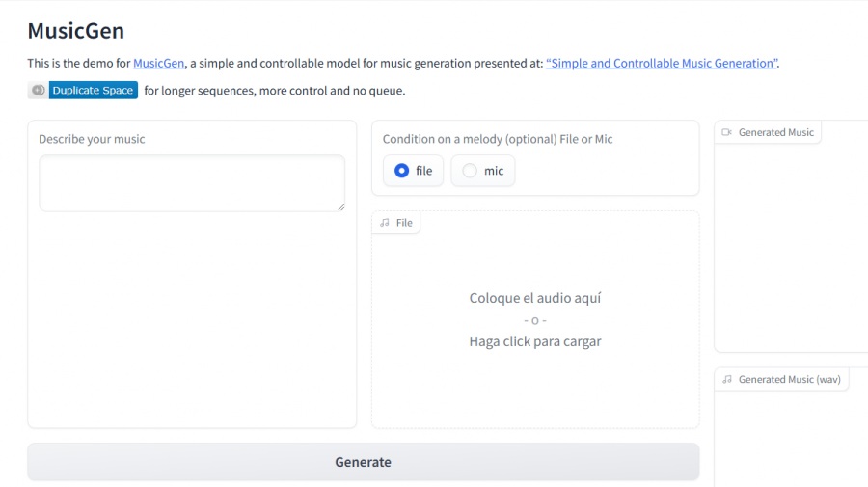Click the music note icon beside Generated Music (wav)
This screenshot has height=487, width=868.
[x=727, y=380]
